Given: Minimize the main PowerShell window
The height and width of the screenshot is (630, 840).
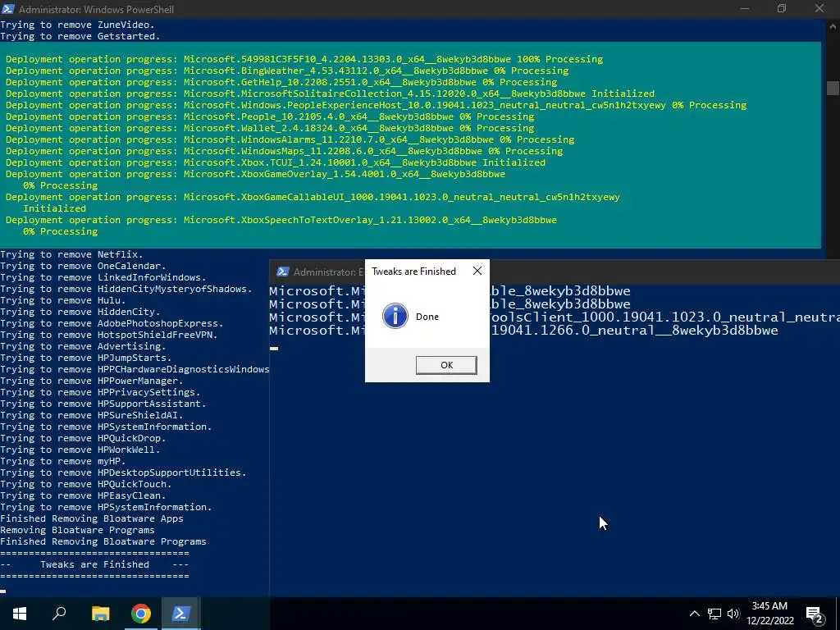Looking at the screenshot, I should click(x=745, y=9).
